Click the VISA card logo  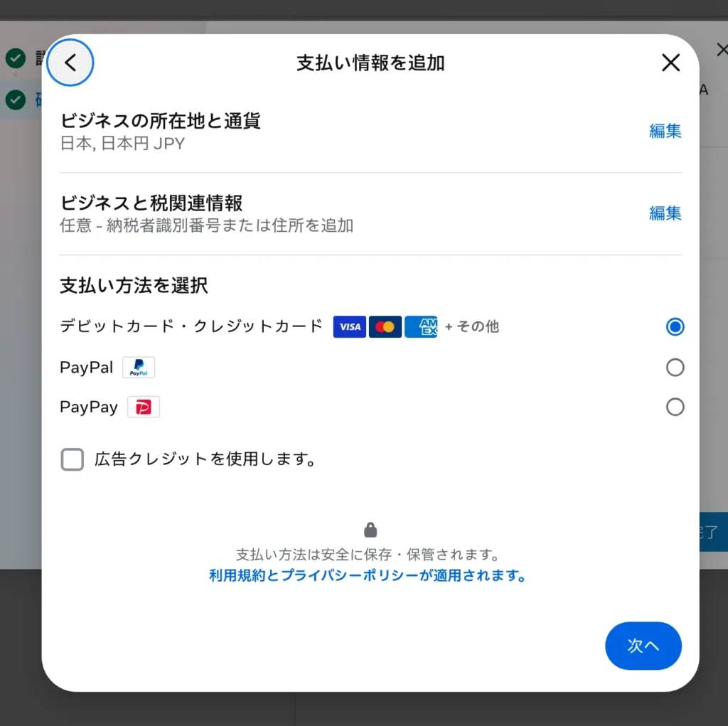click(350, 326)
